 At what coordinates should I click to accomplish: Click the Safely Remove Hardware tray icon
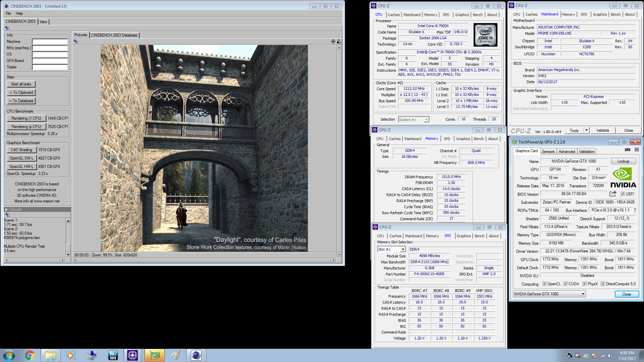pos(586,356)
